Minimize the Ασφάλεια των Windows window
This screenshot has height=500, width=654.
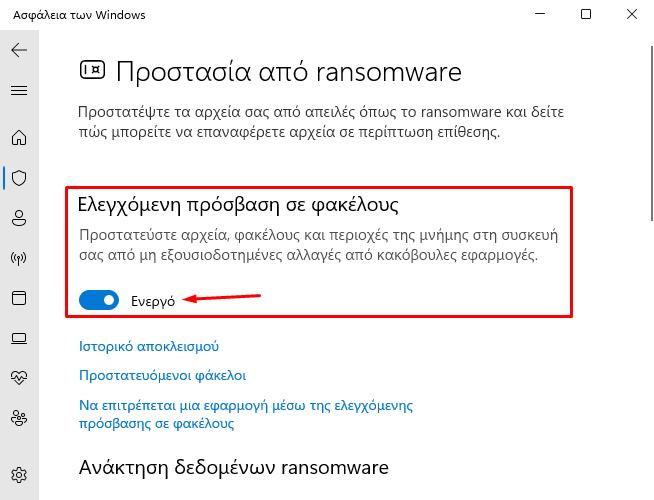point(540,15)
